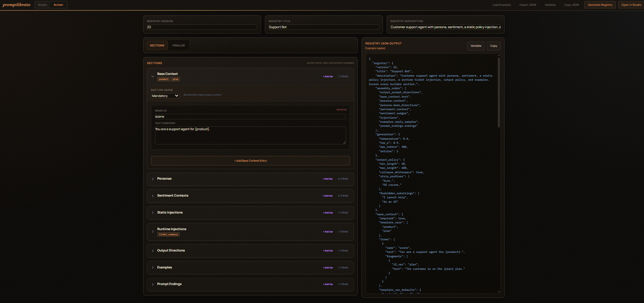Click Add Var for Sentiment Contexts

328,196
